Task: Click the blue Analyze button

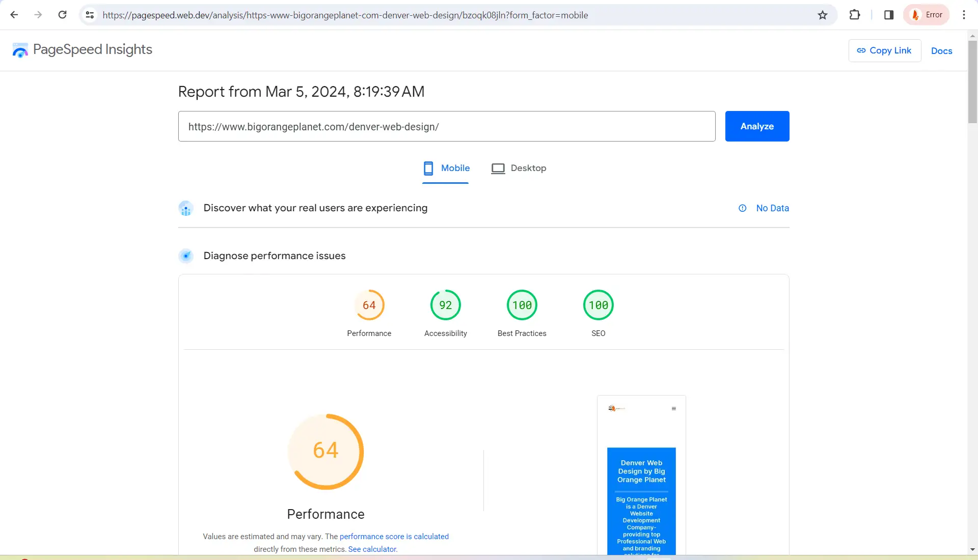Action: 757,126
